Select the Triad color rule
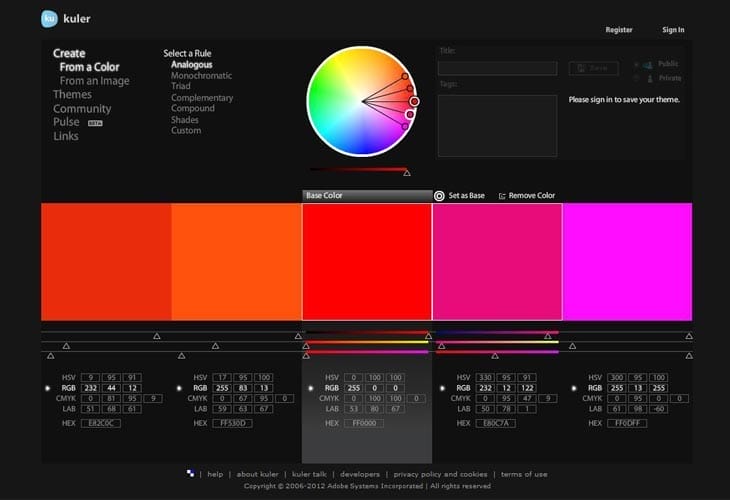Screen dimensions: 730x500 click(x=182, y=87)
